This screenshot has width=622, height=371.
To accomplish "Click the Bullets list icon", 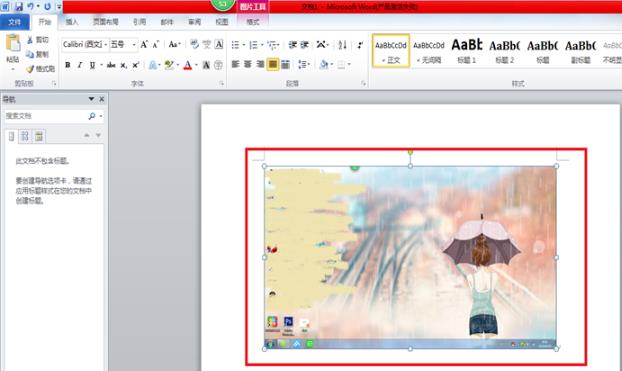I will coord(236,45).
